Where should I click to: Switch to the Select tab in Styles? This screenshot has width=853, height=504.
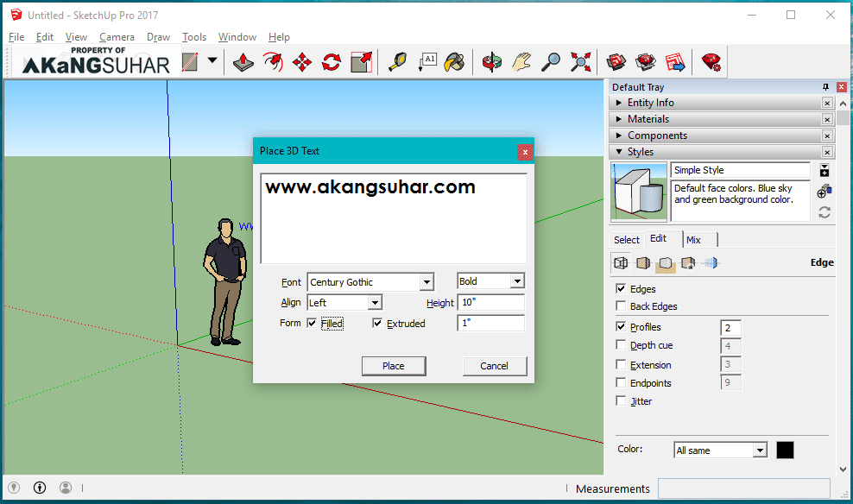(627, 240)
